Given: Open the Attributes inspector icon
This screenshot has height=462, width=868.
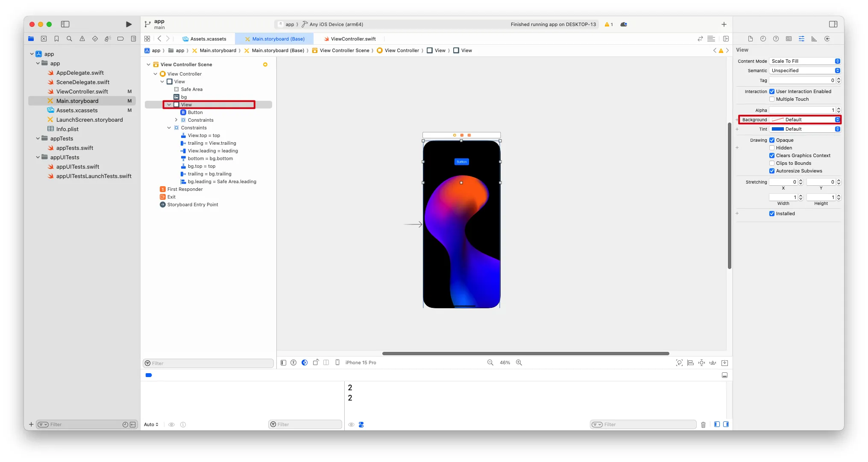Looking at the screenshot, I should click(x=801, y=39).
